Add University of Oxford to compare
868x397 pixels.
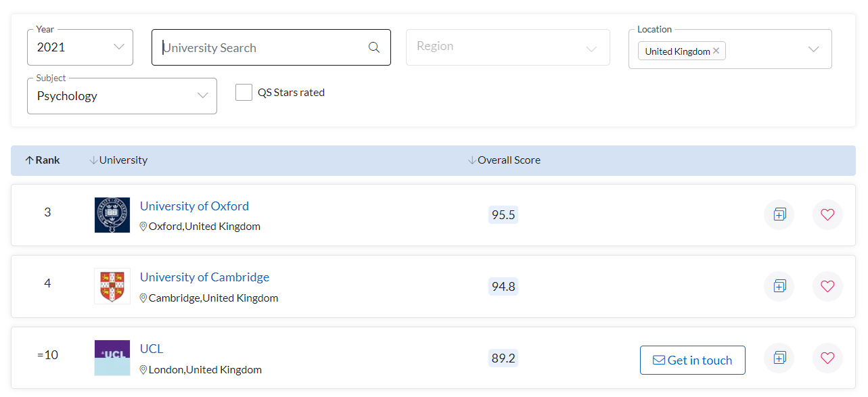pyautogui.click(x=779, y=215)
